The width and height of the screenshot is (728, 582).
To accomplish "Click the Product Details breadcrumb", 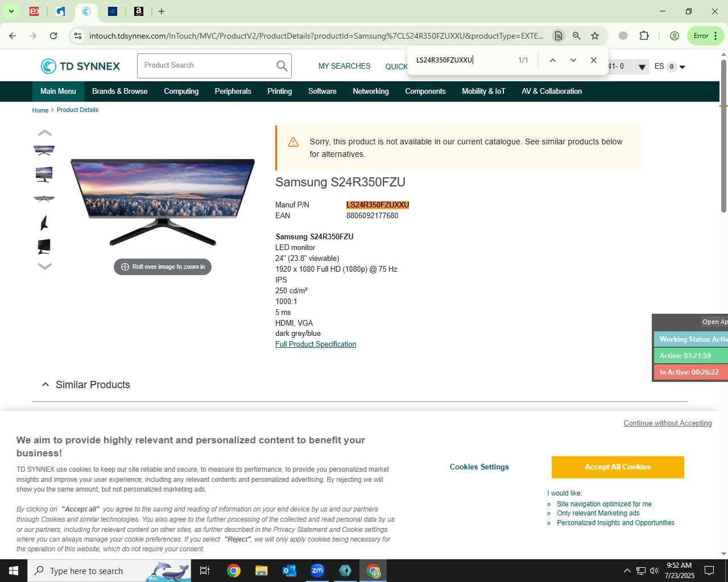I will point(77,110).
